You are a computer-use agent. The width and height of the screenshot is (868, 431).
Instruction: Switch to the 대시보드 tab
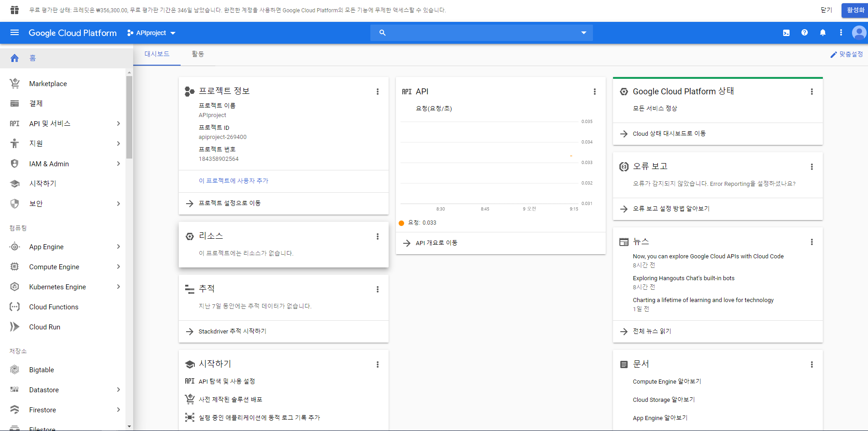click(x=157, y=54)
